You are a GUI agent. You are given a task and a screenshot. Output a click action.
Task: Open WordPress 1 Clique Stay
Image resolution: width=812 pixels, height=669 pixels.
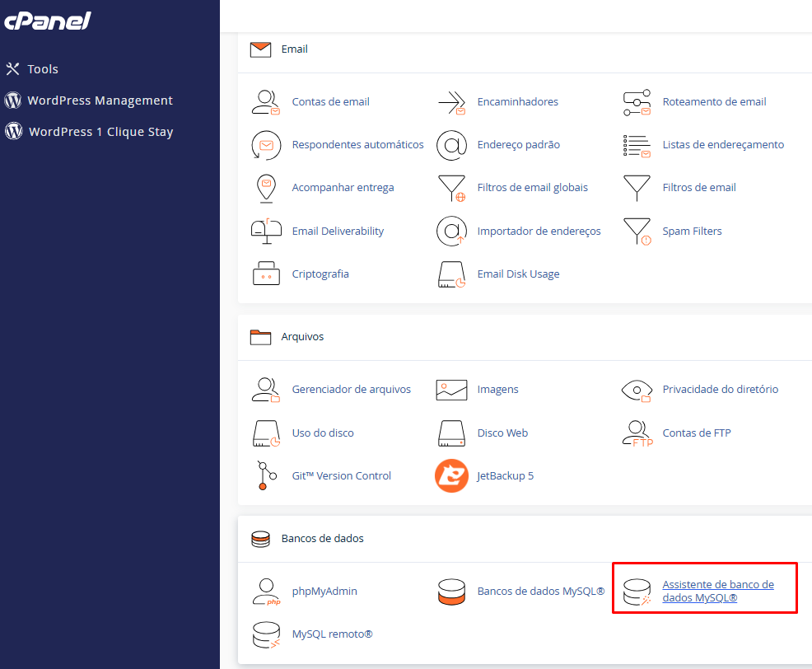pos(100,132)
